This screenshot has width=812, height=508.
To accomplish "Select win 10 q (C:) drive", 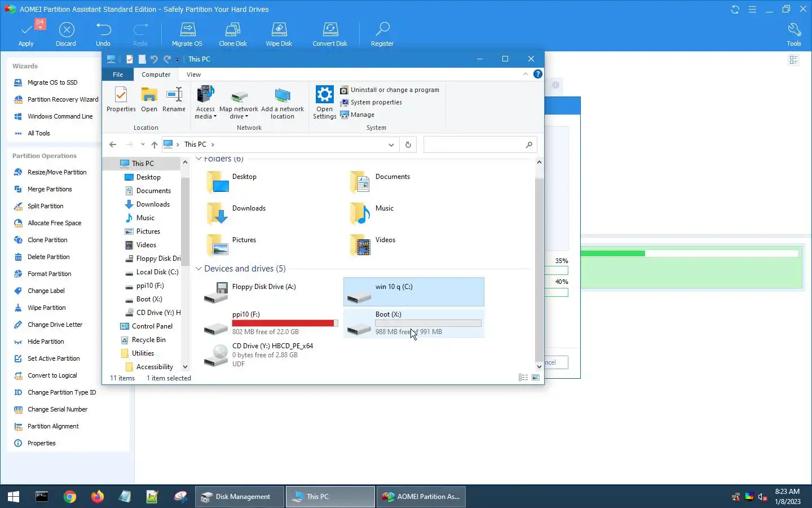I will coord(414,292).
